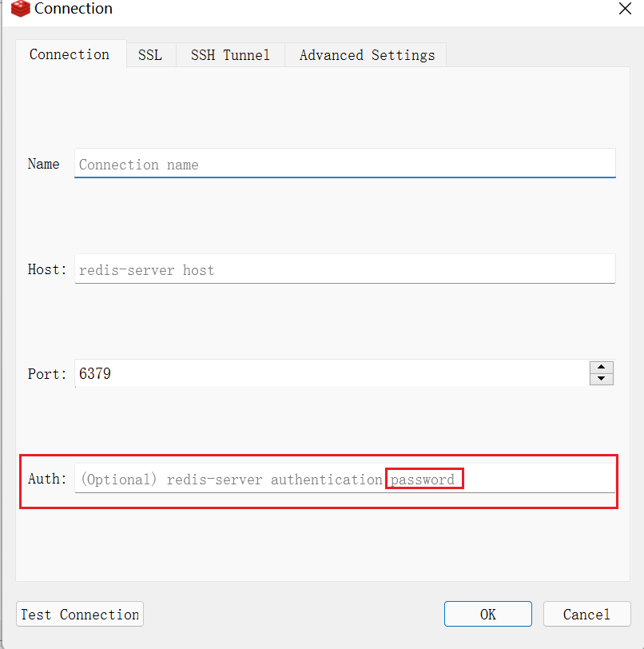Open the Advanced Settings tab

(366, 54)
